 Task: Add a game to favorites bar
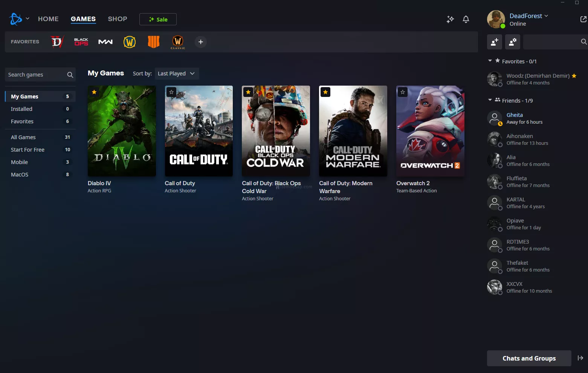[201, 42]
